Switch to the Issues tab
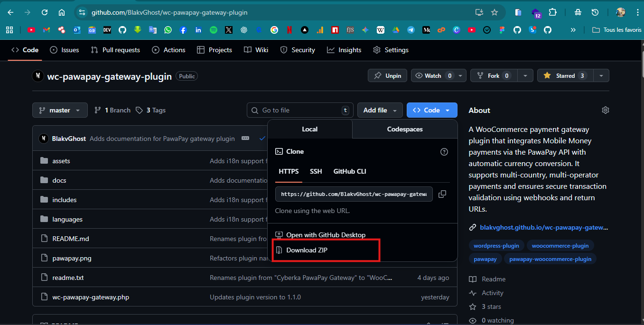The image size is (644, 325). click(x=65, y=50)
